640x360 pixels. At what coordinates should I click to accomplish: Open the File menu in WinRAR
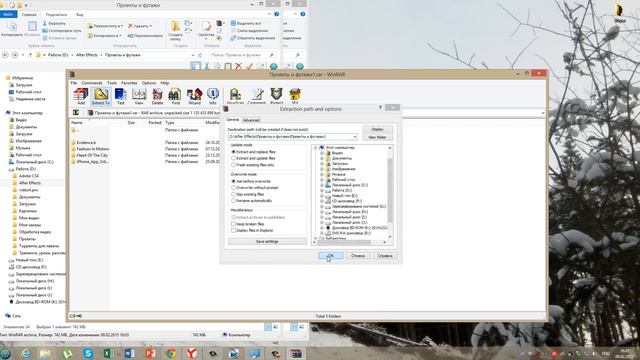point(73,83)
